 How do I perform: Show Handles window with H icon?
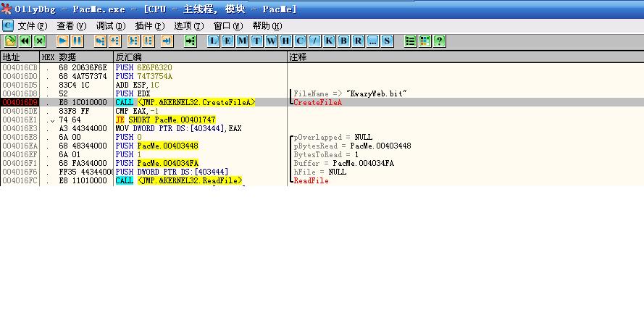[x=285, y=41]
